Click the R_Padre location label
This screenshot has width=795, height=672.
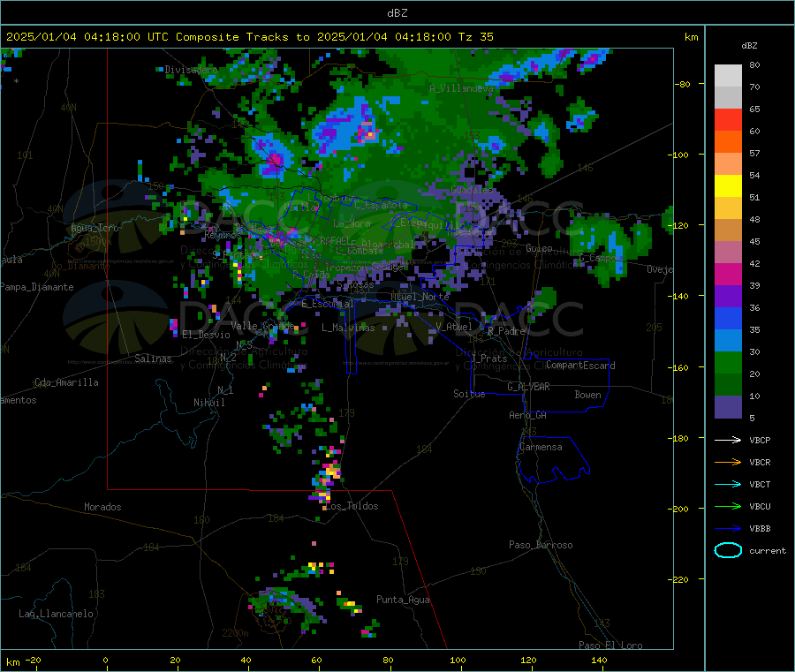click(x=506, y=331)
